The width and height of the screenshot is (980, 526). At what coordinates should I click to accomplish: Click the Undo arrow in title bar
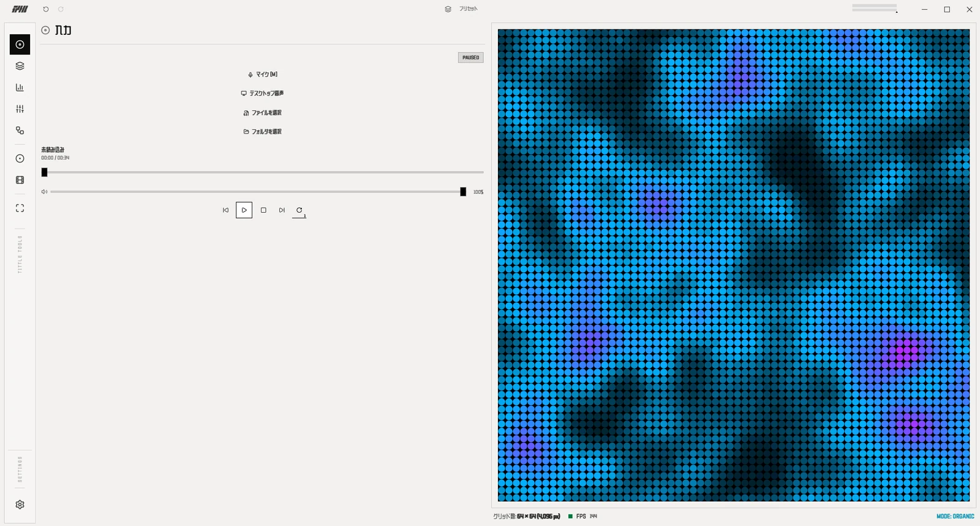coord(46,9)
